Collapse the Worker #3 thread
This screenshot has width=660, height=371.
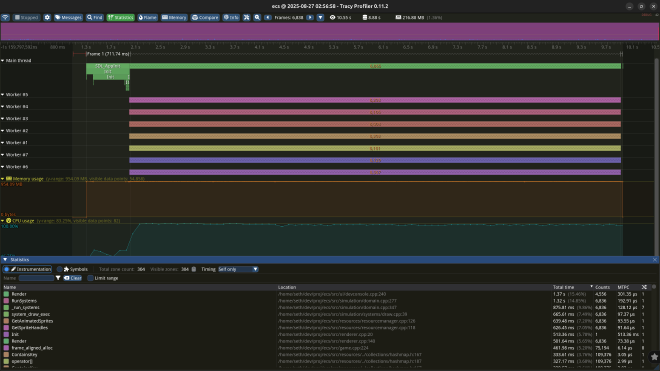[x=3, y=119]
